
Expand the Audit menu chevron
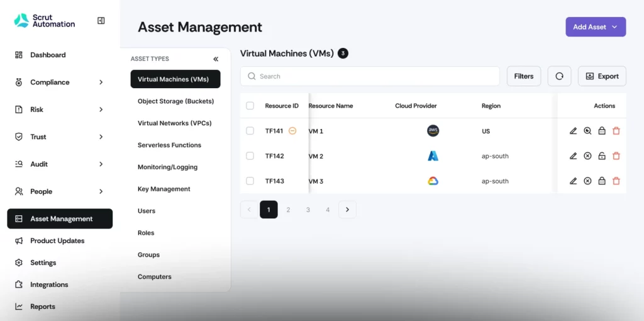101,164
